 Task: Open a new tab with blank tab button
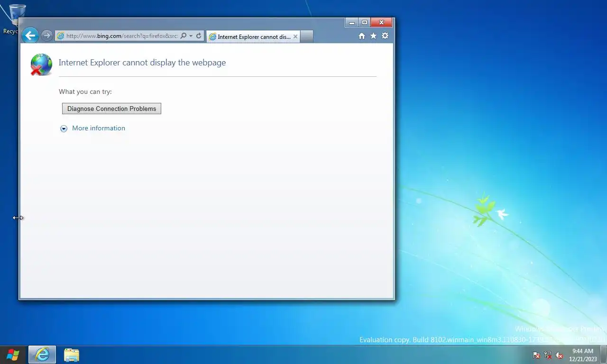[307, 36]
